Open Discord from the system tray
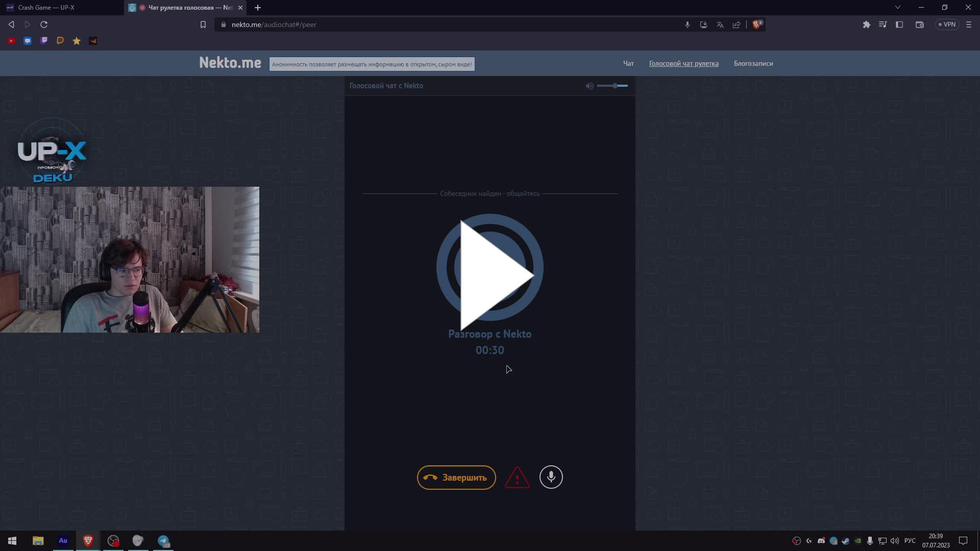Image resolution: width=980 pixels, height=551 pixels. pyautogui.click(x=821, y=541)
